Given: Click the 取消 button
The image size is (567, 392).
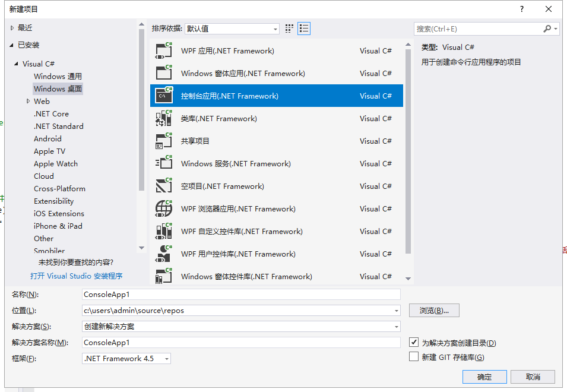Looking at the screenshot, I should coord(533,377).
